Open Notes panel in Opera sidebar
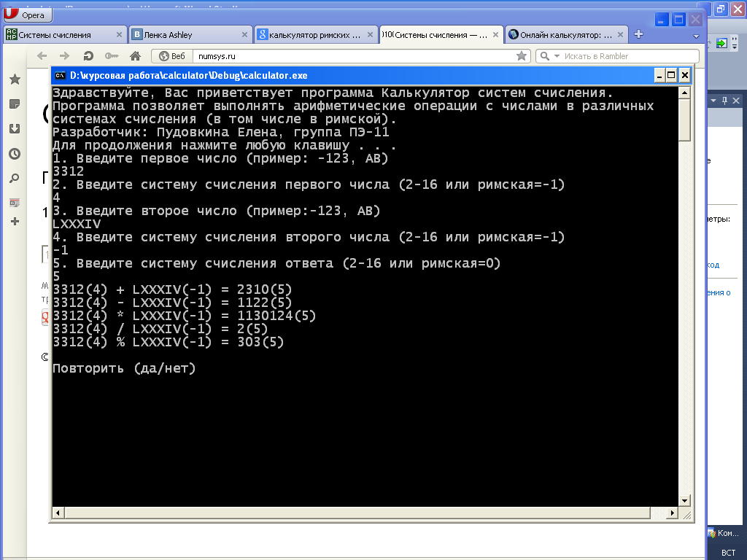 (x=15, y=104)
